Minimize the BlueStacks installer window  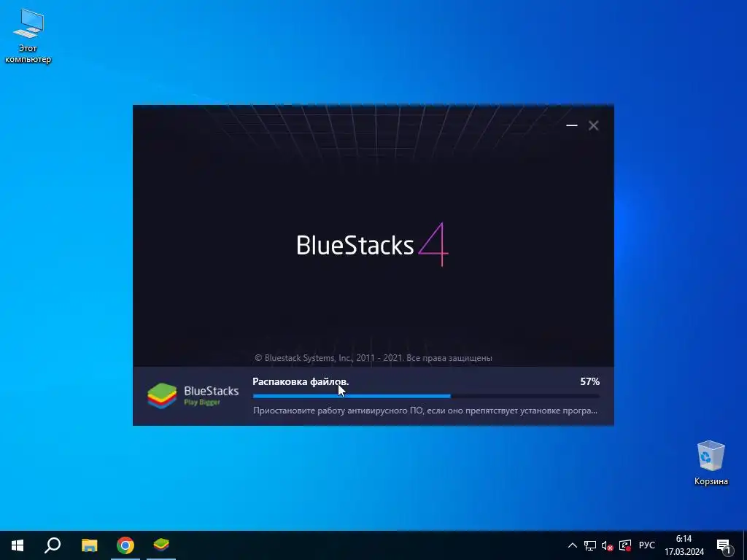[x=572, y=125]
